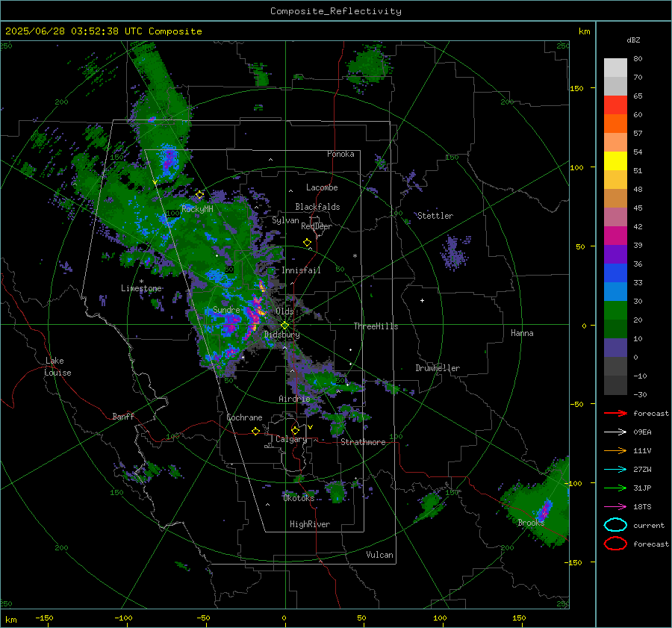Click the cyan current ellipse icon
Image resolution: width=672 pixels, height=628 pixels.
[x=615, y=525]
